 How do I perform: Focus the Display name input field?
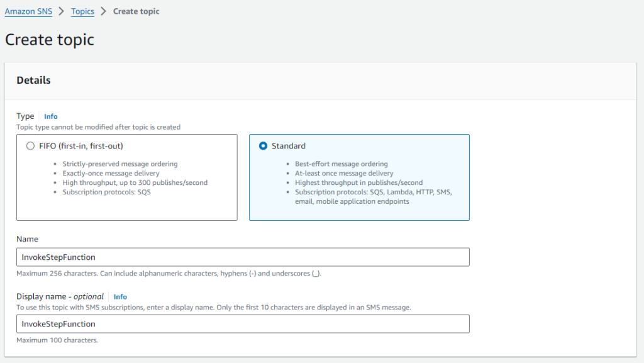point(243,324)
